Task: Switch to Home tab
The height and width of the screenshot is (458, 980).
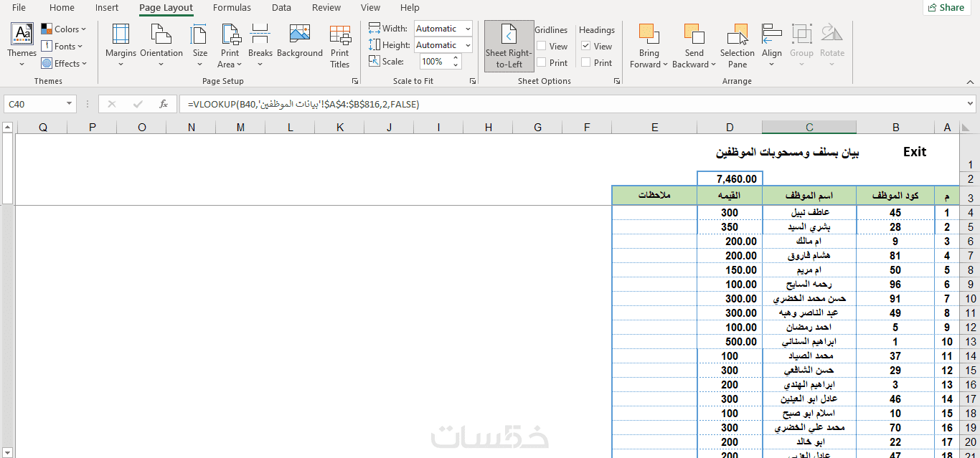Action: 62,8
